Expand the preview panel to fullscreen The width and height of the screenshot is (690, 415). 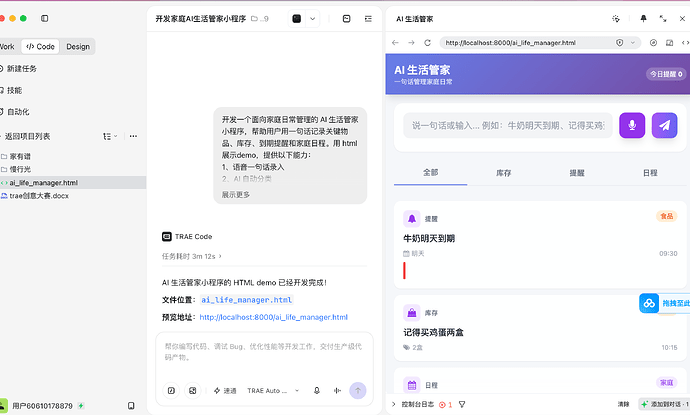(x=663, y=18)
